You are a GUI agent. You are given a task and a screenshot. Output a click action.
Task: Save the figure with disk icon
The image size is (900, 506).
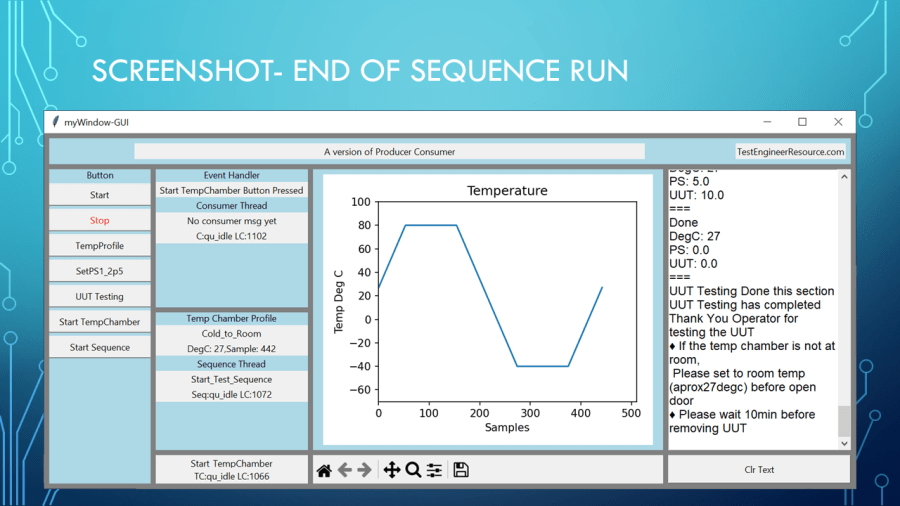(461, 470)
